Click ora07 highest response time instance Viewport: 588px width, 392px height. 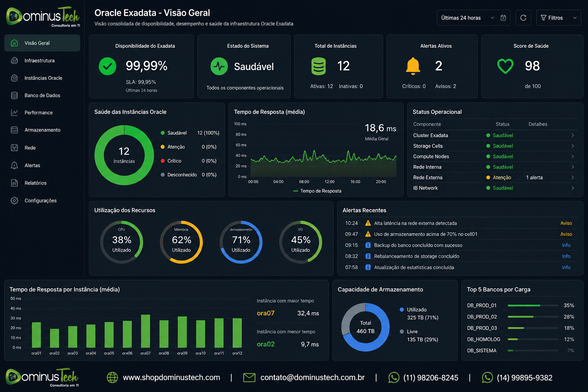pos(265,313)
